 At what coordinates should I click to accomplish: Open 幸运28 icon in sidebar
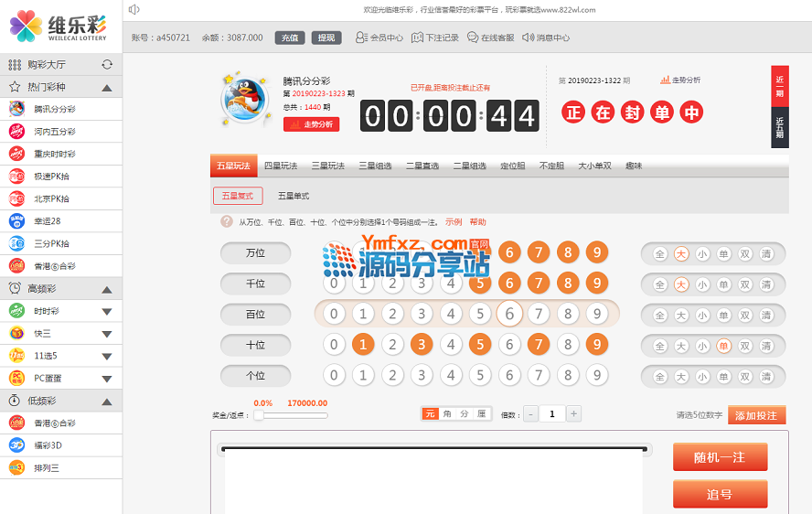(x=16, y=221)
